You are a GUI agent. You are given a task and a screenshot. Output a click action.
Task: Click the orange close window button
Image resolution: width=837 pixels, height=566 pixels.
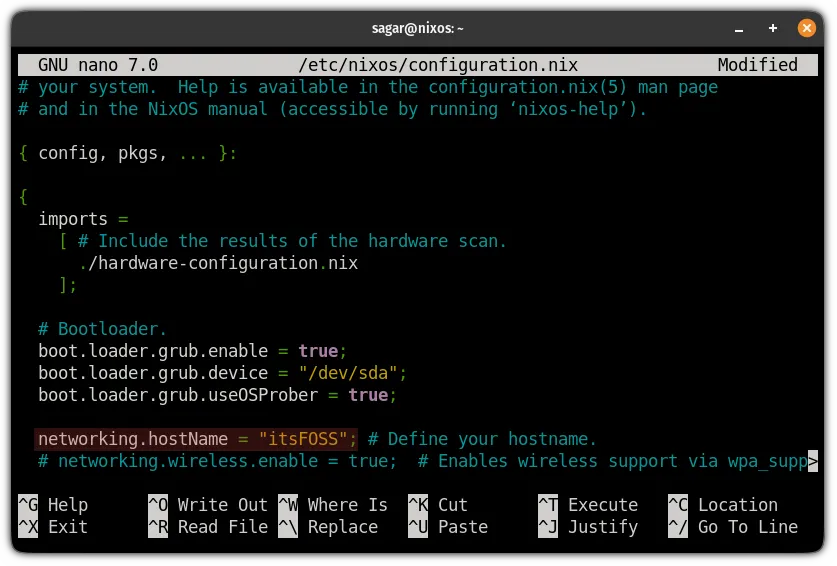pyautogui.click(x=806, y=28)
